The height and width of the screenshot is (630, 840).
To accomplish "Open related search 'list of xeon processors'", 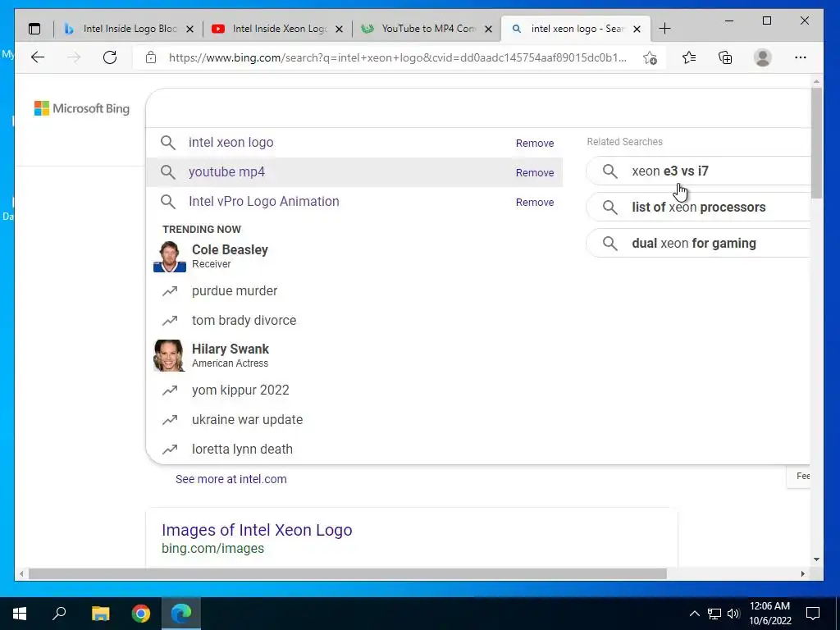I will (698, 207).
